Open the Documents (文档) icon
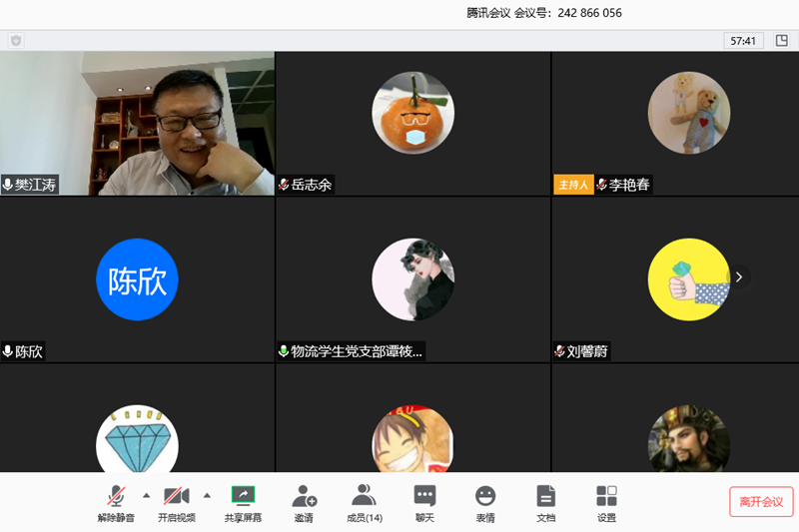This screenshot has width=799, height=532. tap(545, 496)
